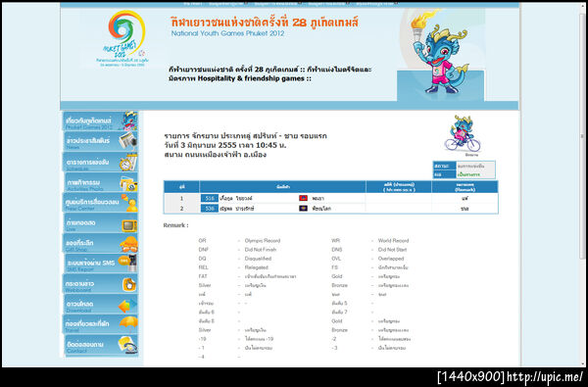
Task: Click bib number 516 badge
Action: click(210, 198)
